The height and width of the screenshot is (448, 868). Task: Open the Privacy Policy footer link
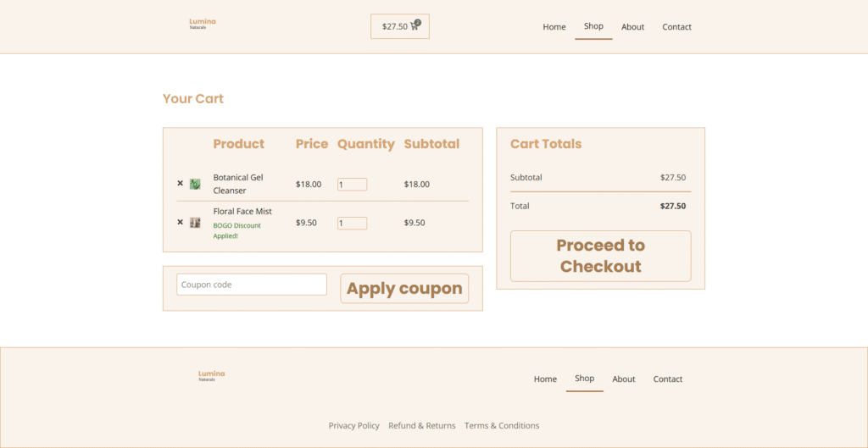[354, 426]
